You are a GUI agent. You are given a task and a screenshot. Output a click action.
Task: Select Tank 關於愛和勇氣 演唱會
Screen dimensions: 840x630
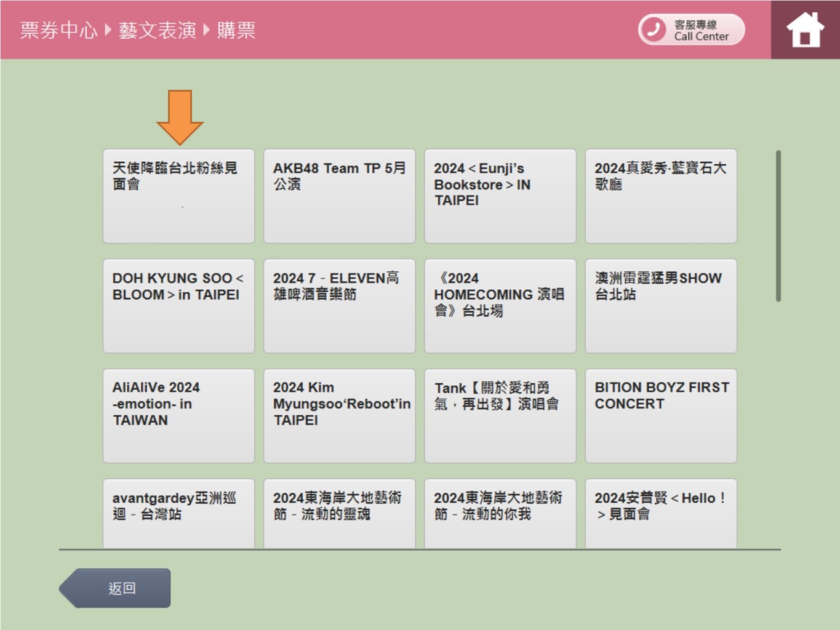(500, 415)
